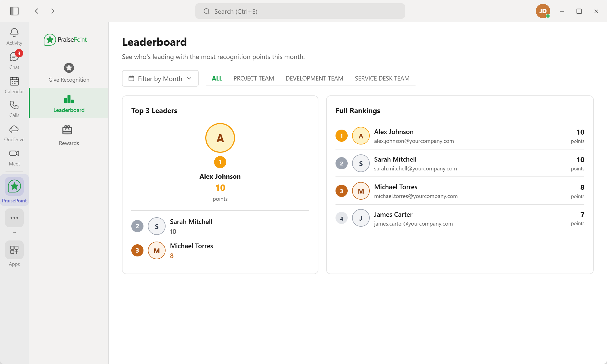Image resolution: width=607 pixels, height=364 pixels.
Task: Select the PraisePoint app icon in rail
Action: coord(14,186)
